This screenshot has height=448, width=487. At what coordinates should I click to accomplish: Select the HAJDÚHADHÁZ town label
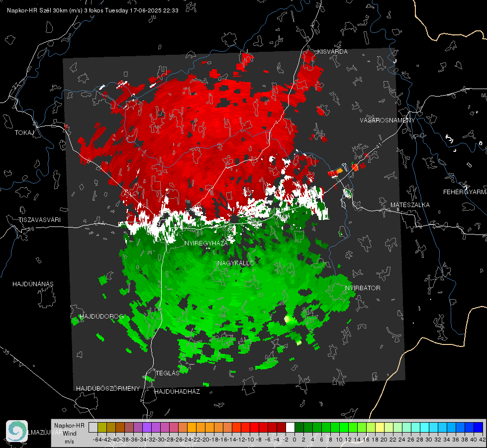(x=177, y=392)
